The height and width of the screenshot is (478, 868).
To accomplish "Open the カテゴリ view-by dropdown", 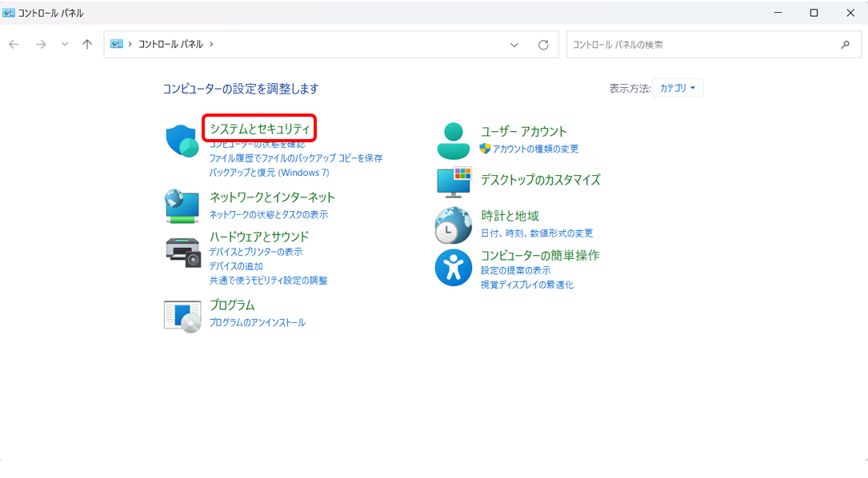I will click(x=678, y=88).
